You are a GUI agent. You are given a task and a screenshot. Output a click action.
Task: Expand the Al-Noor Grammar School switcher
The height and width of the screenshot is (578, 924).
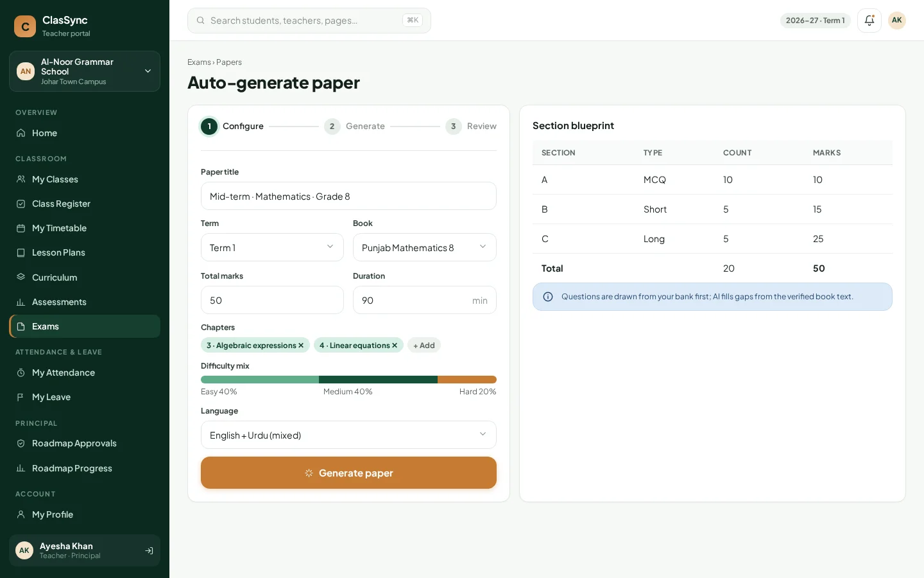(x=85, y=71)
